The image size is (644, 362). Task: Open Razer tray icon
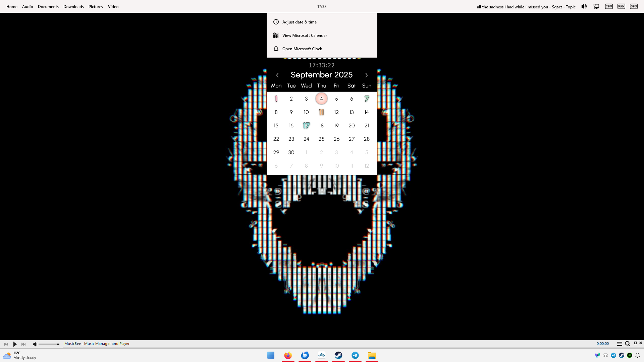tap(630, 355)
